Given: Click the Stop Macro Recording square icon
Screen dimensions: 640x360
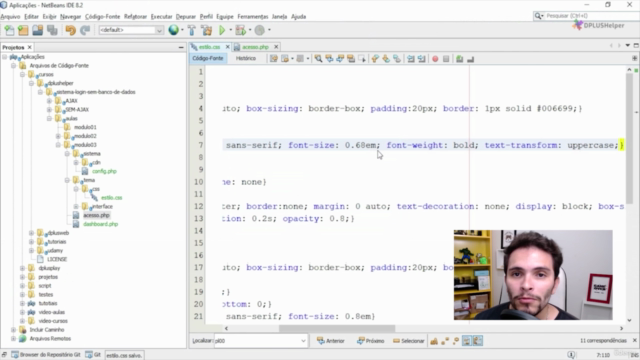Looking at the screenshot, I should (446, 59).
